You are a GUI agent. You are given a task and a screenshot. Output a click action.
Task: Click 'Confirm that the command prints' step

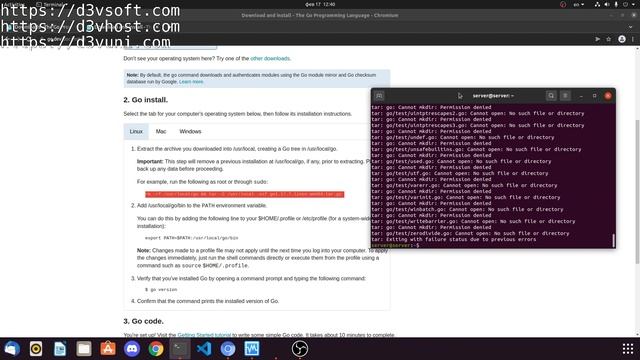coord(208,301)
